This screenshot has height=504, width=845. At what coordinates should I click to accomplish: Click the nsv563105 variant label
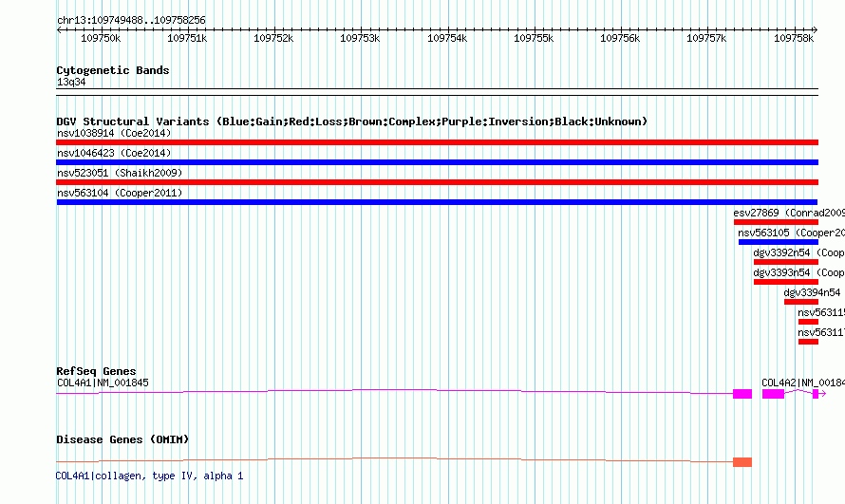pyautogui.click(x=792, y=233)
